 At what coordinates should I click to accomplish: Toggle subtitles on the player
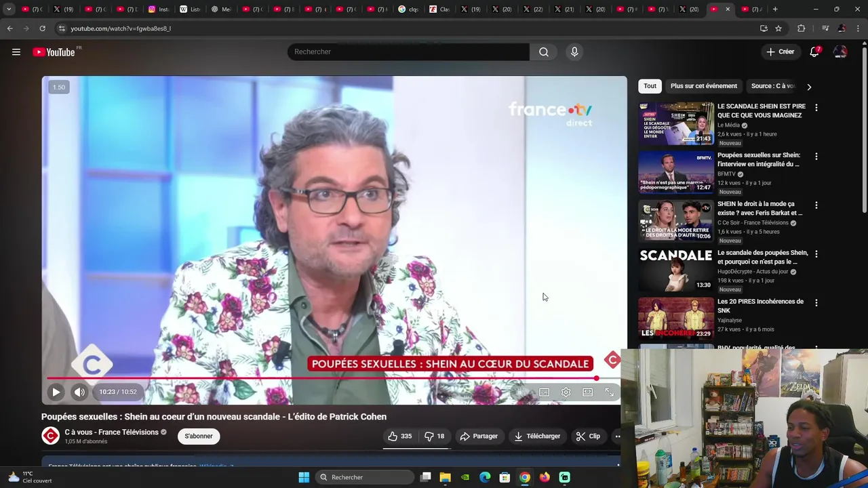point(544,392)
